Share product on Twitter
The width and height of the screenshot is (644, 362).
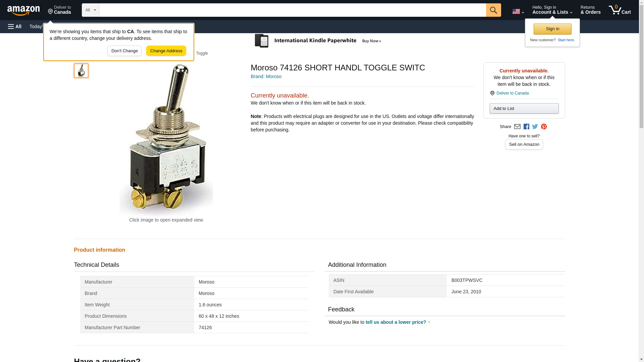535,127
